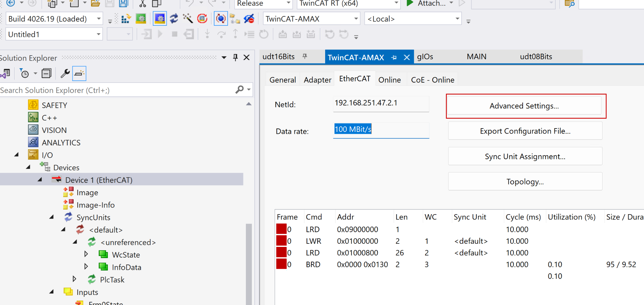Open the MAIN document tab
The image size is (644, 305).
pos(476,57)
